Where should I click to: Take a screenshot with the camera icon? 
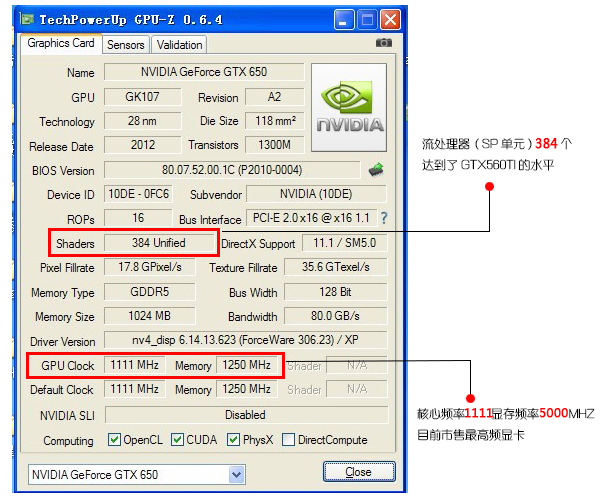click(x=383, y=43)
